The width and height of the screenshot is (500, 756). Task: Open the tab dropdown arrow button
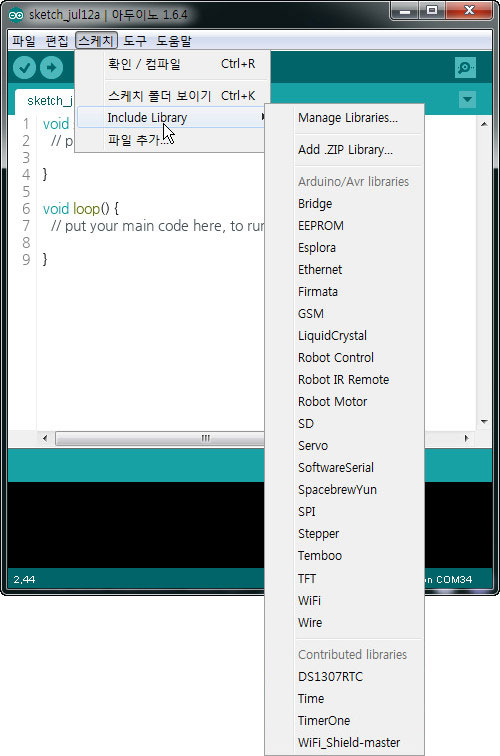(x=467, y=100)
